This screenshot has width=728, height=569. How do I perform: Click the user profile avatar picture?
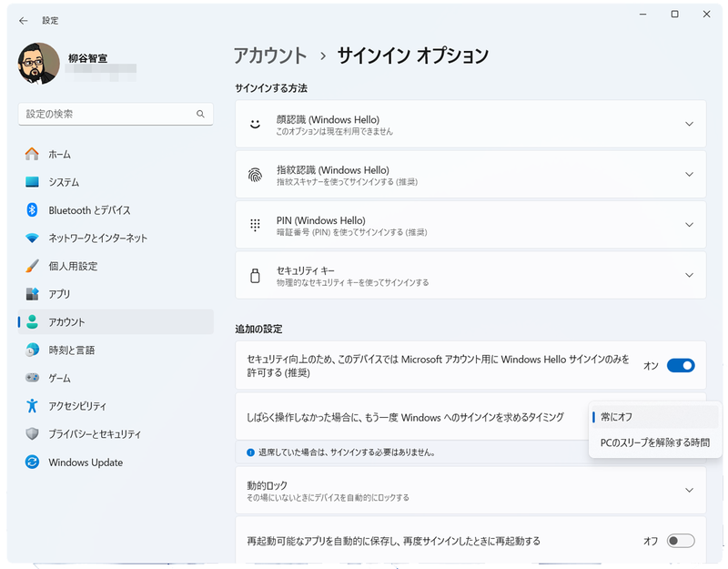coord(37,63)
